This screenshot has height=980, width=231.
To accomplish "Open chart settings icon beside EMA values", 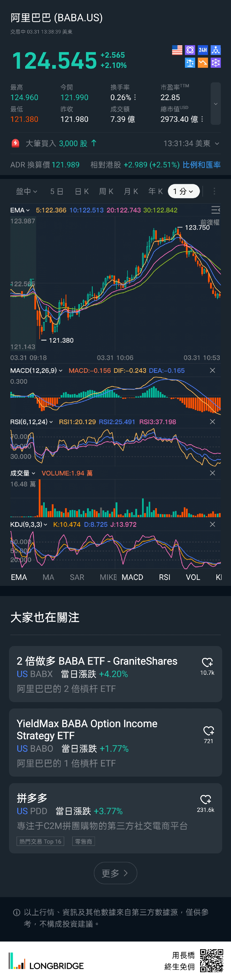I will 215,210.
